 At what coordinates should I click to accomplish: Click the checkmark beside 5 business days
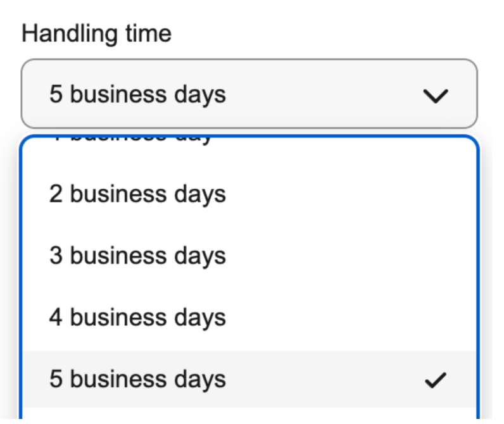tap(435, 380)
